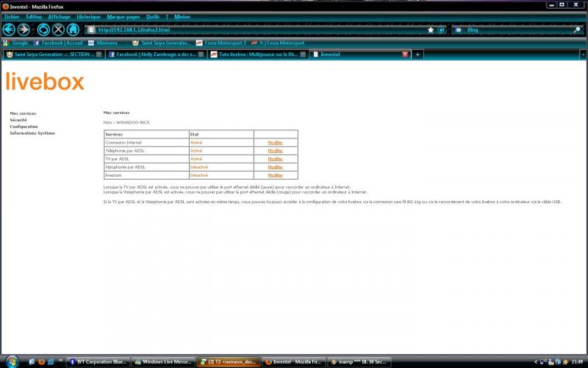The height and width of the screenshot is (368, 588).
Task: Switch to Saint Seiya Generation SECTION tab
Action: [53, 54]
